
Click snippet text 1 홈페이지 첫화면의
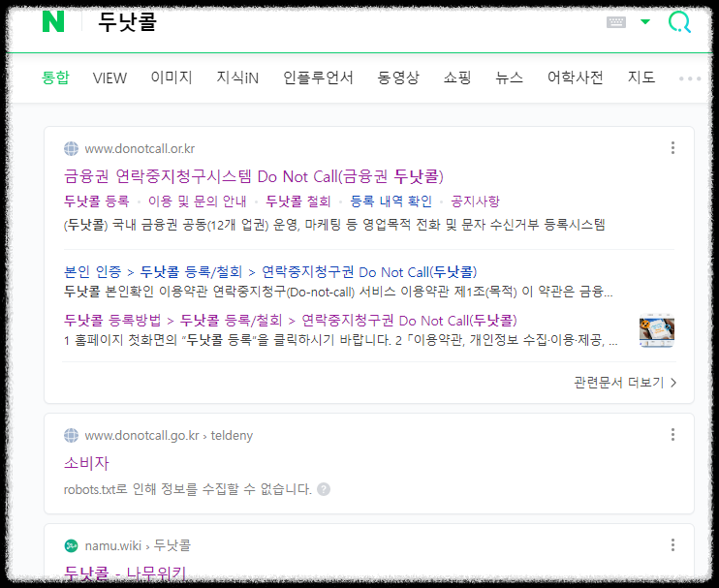[x=341, y=341]
